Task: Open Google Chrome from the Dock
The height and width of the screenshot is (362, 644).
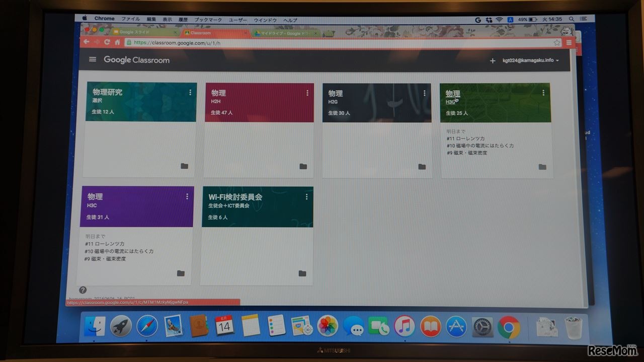Action: pos(509,327)
